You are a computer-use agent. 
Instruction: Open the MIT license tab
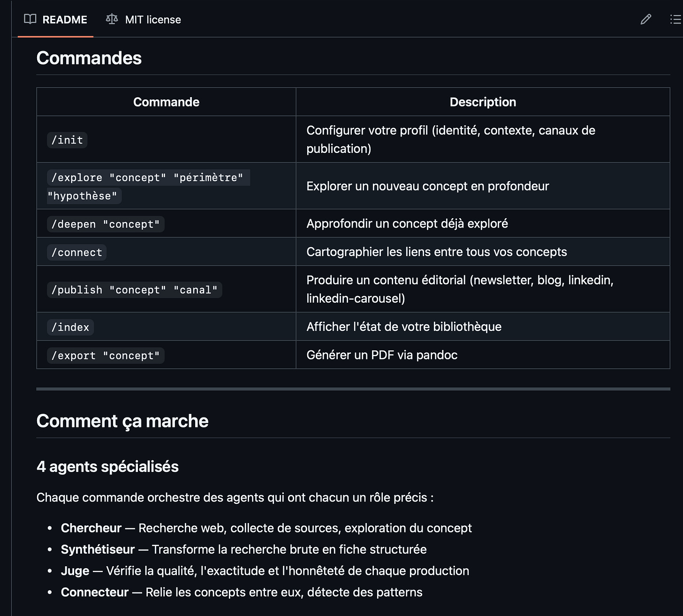click(144, 19)
